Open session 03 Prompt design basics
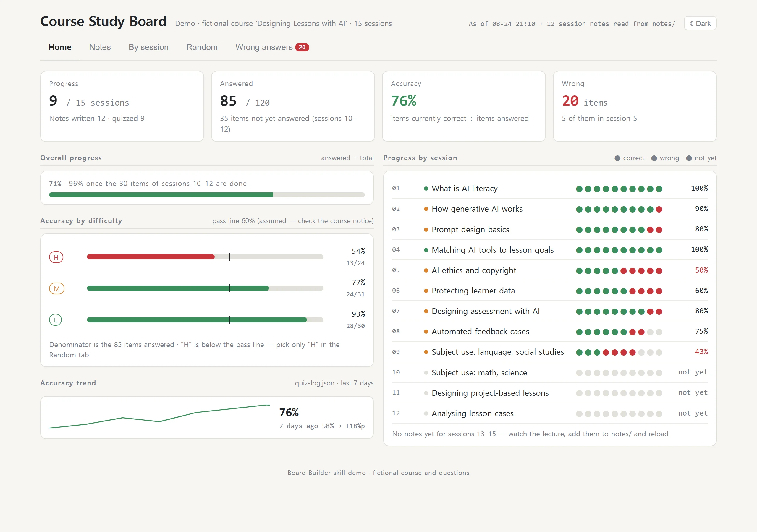 pos(550,229)
